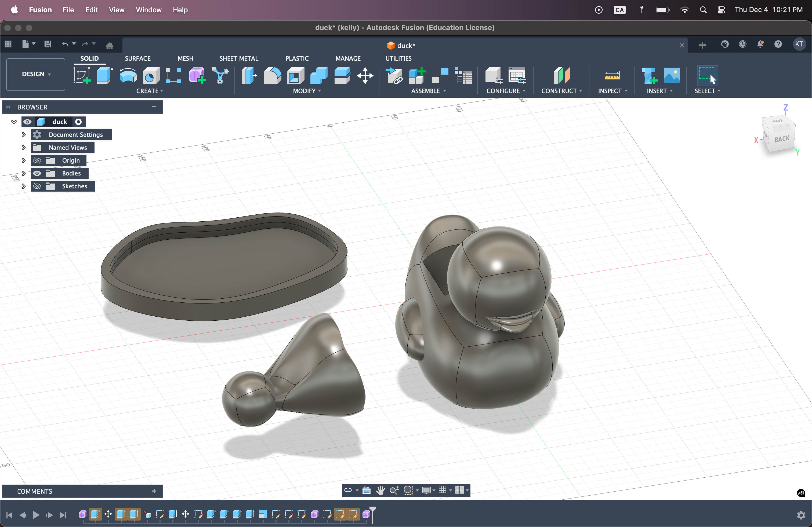
Task: Open the DESIGN workspace dropdown
Action: 36,74
